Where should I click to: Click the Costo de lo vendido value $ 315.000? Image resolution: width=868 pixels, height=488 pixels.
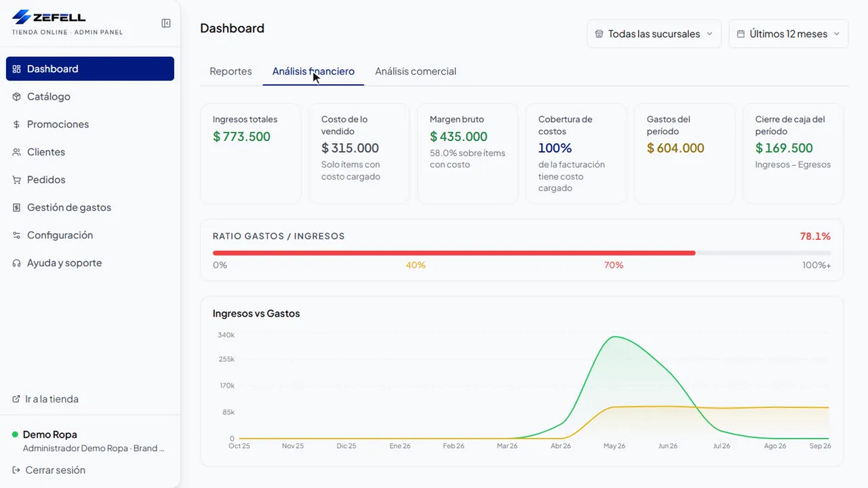350,148
